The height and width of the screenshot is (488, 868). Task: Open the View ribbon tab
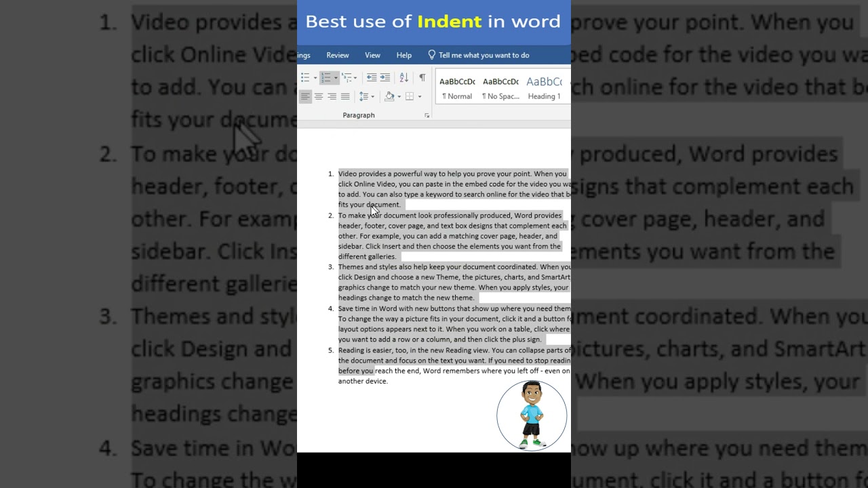coord(372,56)
